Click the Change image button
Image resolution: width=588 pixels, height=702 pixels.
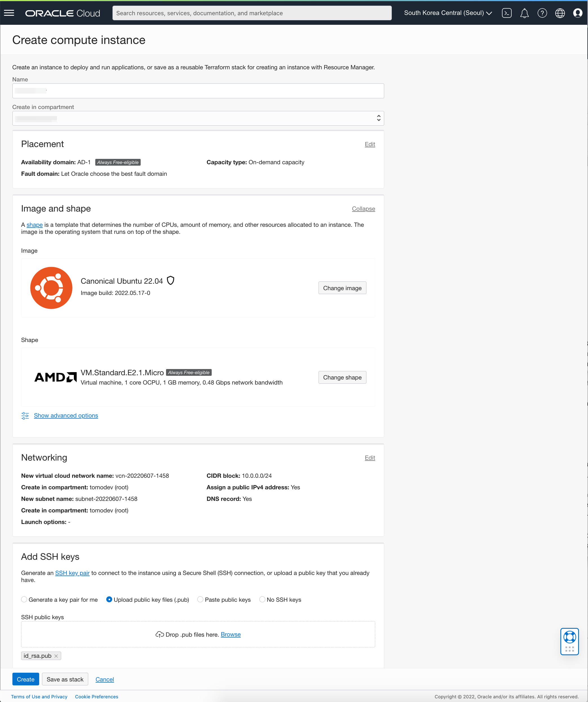tap(342, 288)
